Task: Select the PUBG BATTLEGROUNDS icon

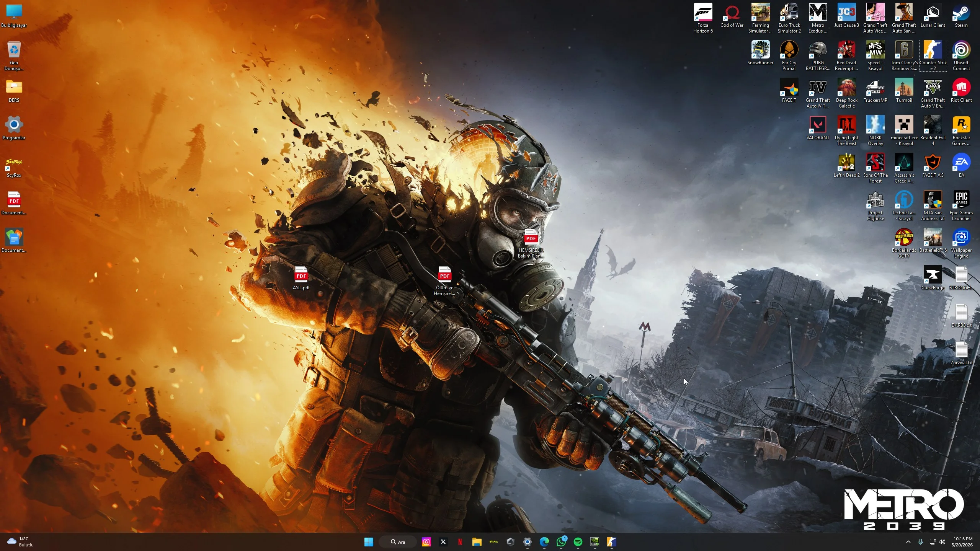Action: pyautogui.click(x=818, y=55)
